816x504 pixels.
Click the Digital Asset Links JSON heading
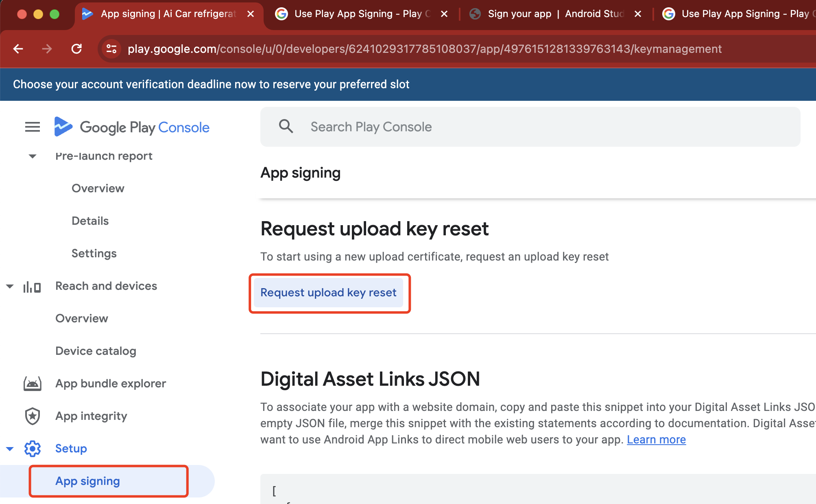click(370, 379)
